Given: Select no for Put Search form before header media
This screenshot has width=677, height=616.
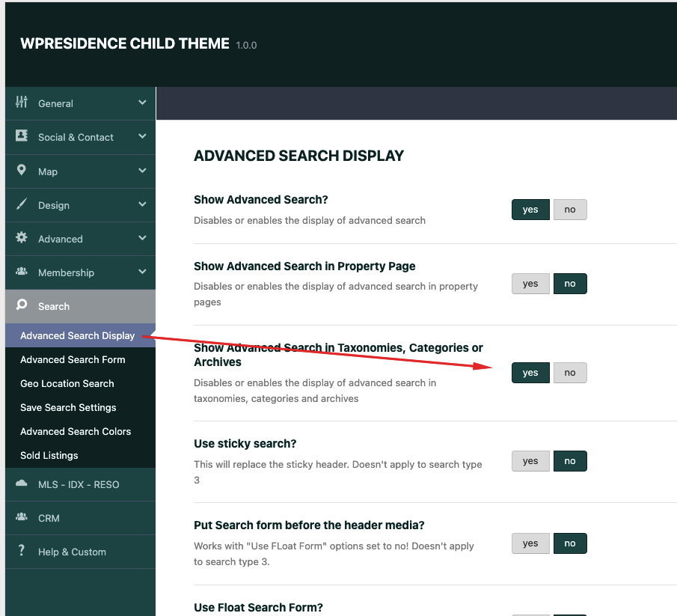Looking at the screenshot, I should pos(570,543).
